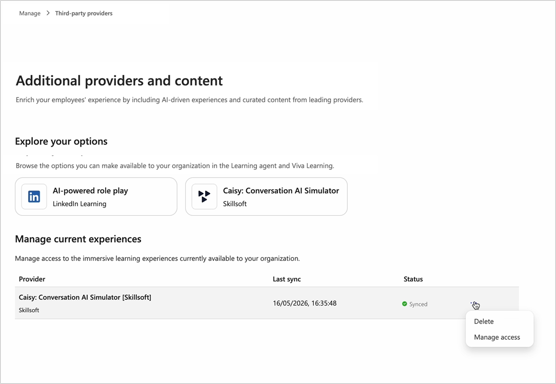
Task: Click the breadcrumb chevron separator after Manage
Action: pos(48,13)
